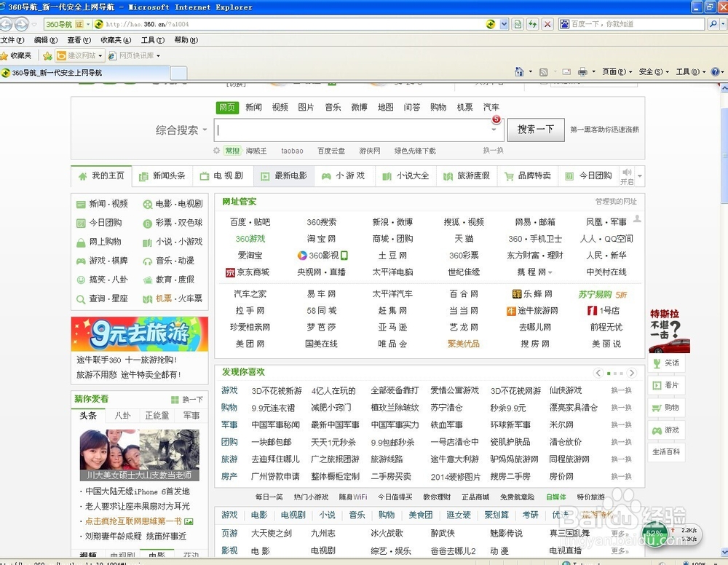Click the add to favorites bar star icon
This screenshot has width=728, height=565.
click(47, 56)
